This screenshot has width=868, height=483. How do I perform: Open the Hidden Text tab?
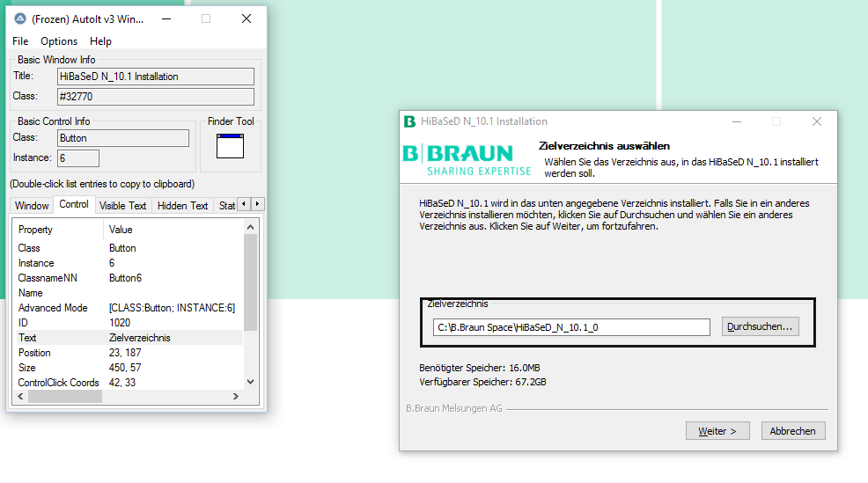point(183,205)
